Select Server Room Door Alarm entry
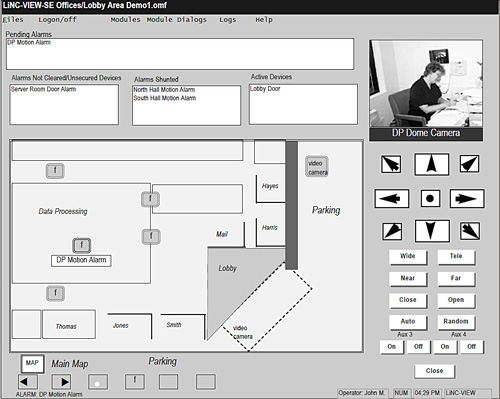 point(43,89)
